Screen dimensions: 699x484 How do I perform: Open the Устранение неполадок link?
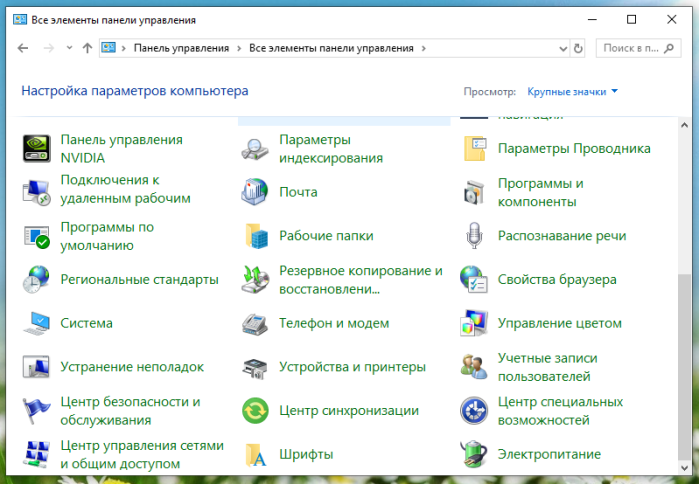(x=132, y=367)
